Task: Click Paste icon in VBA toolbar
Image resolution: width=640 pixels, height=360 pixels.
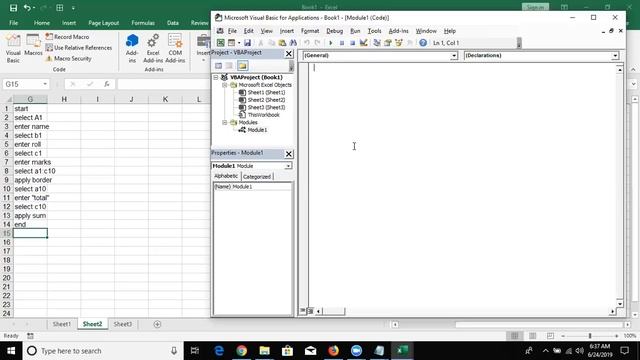Action: point(282,43)
